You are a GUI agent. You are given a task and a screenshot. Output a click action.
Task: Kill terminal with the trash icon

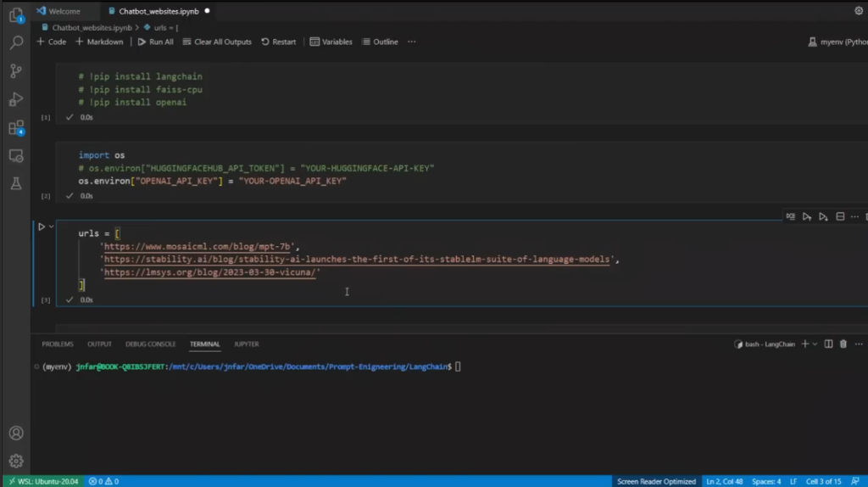[843, 344]
